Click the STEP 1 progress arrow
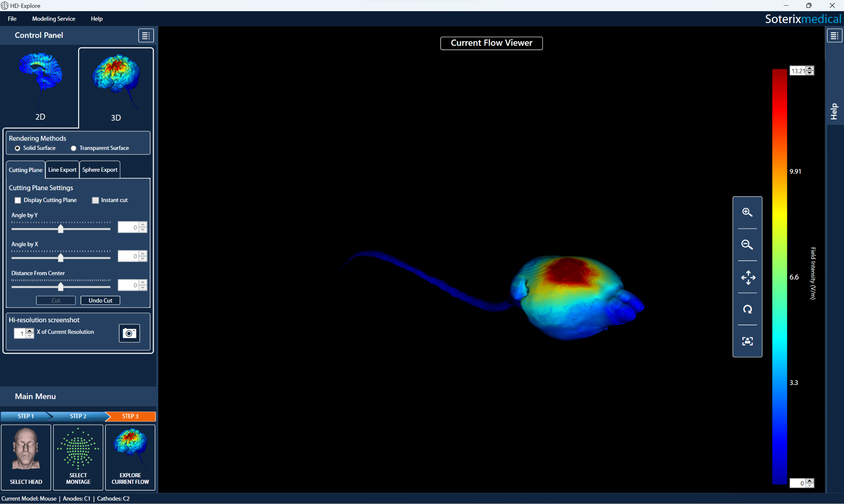Image resolution: width=844 pixels, height=504 pixels. pos(26,416)
